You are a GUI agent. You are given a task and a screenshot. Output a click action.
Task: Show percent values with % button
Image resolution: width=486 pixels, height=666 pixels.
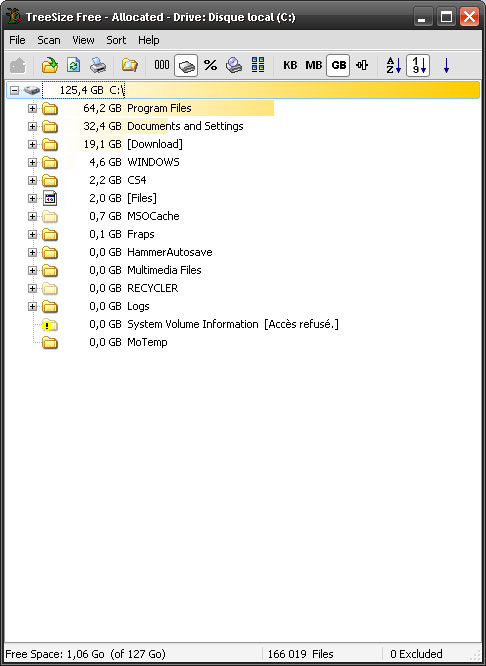coord(210,65)
